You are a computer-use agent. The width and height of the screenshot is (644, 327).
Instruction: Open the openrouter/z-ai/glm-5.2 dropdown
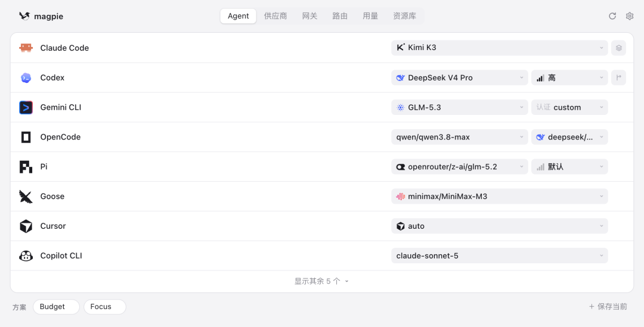click(460, 167)
